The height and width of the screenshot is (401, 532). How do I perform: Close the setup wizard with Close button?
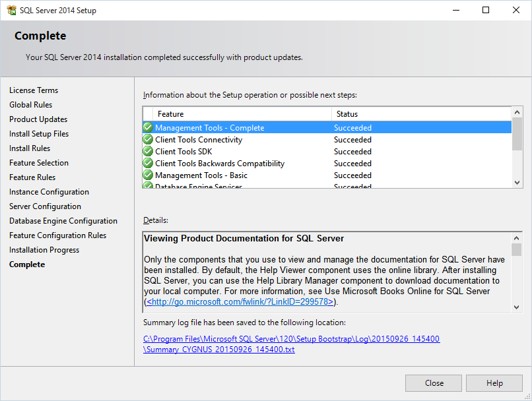pyautogui.click(x=434, y=383)
